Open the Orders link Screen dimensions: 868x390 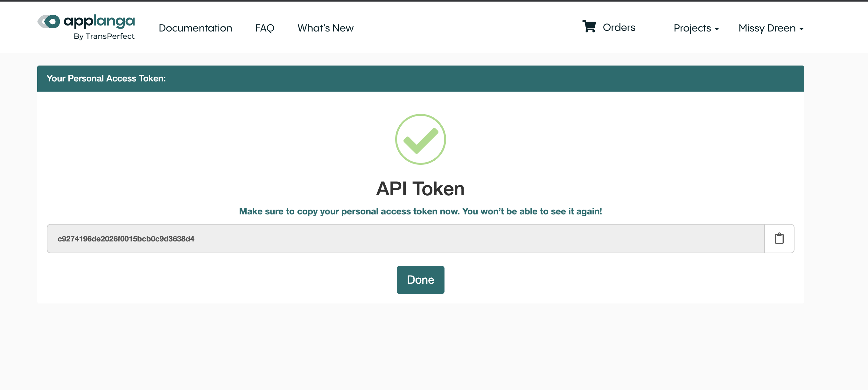pos(619,27)
